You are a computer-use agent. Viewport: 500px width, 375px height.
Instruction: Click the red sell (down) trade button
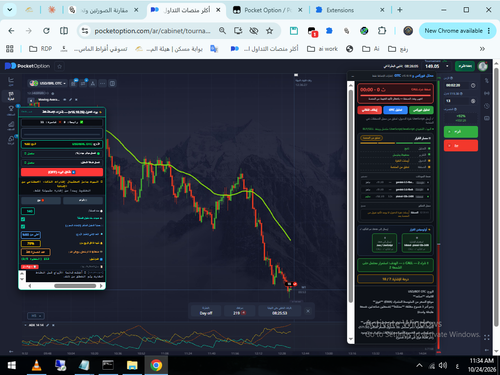(461, 146)
